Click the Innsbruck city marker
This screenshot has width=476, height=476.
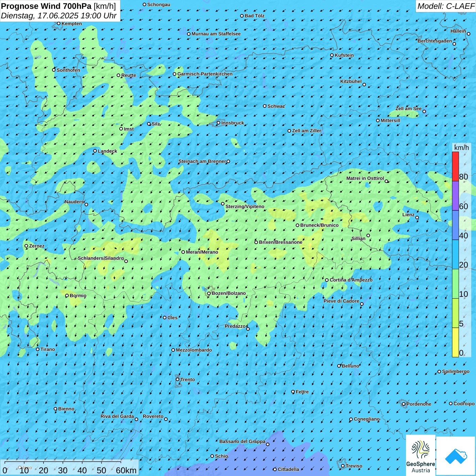(x=219, y=123)
